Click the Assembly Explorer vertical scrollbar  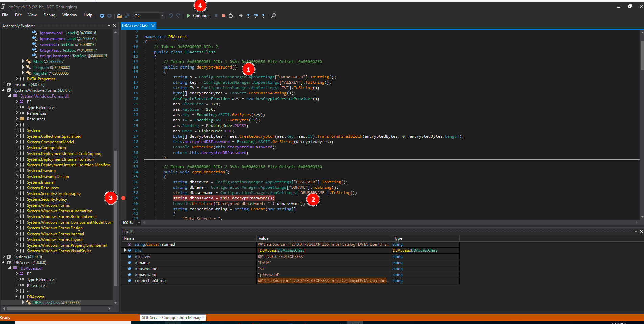(115, 218)
